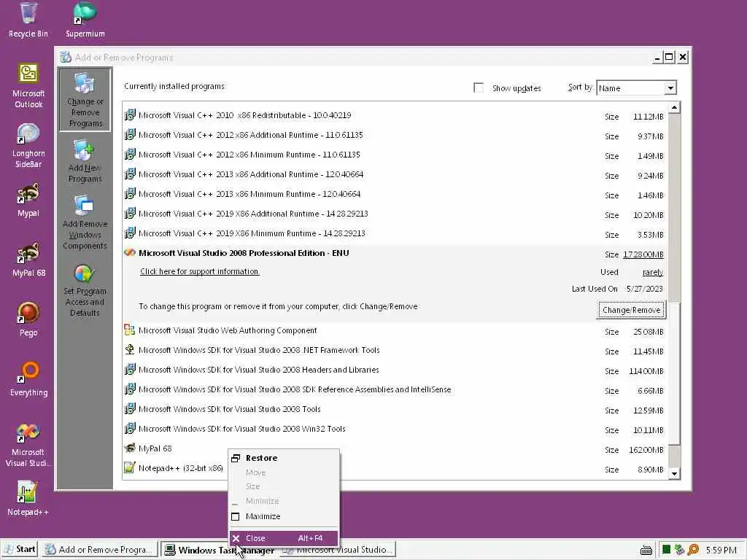This screenshot has height=560, width=747.
Task: Click the green square tray icon
Action: [667, 550]
